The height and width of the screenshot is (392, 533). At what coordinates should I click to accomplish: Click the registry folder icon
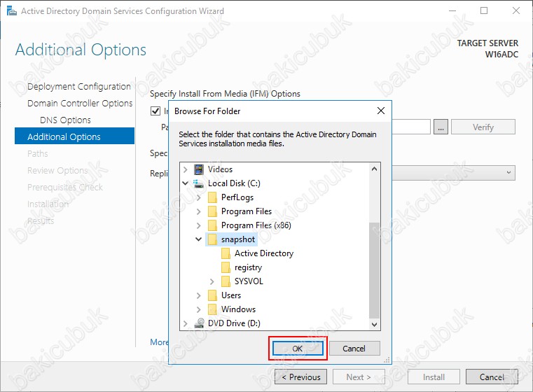pyautogui.click(x=226, y=267)
